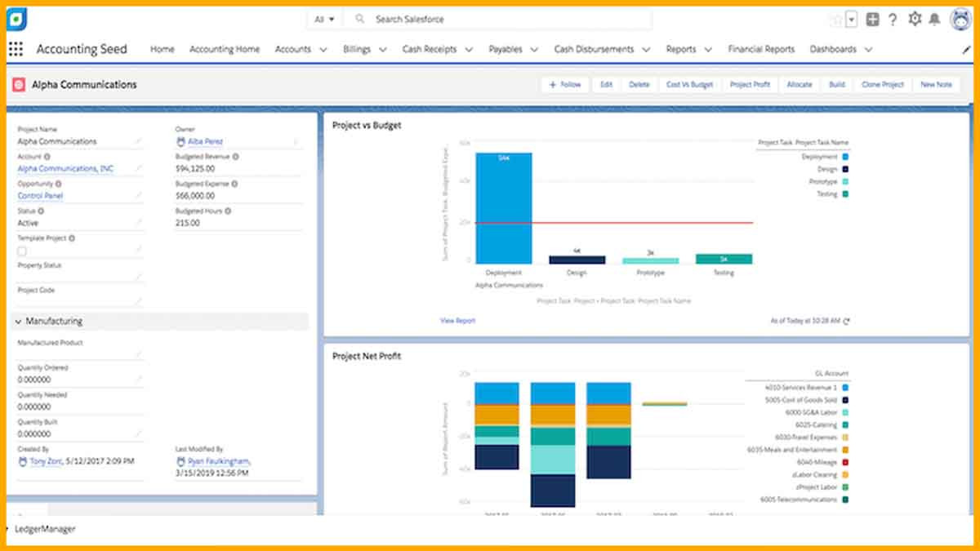Click the Follow button
Image resolution: width=980 pixels, height=551 pixels.
point(564,85)
